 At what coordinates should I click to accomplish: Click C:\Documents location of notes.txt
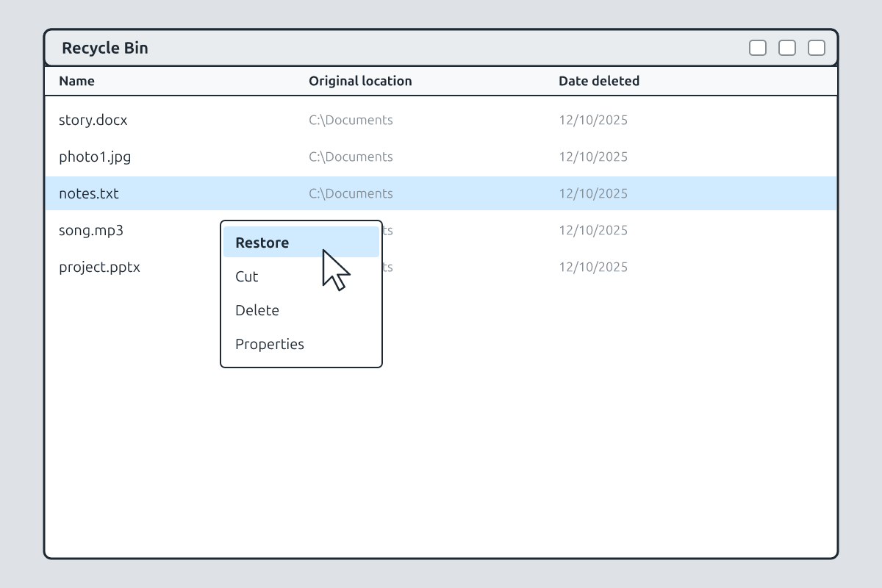(351, 193)
